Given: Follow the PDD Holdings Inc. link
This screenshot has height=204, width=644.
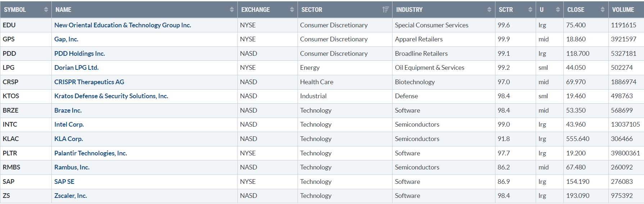Looking at the screenshot, I should 80,54.
